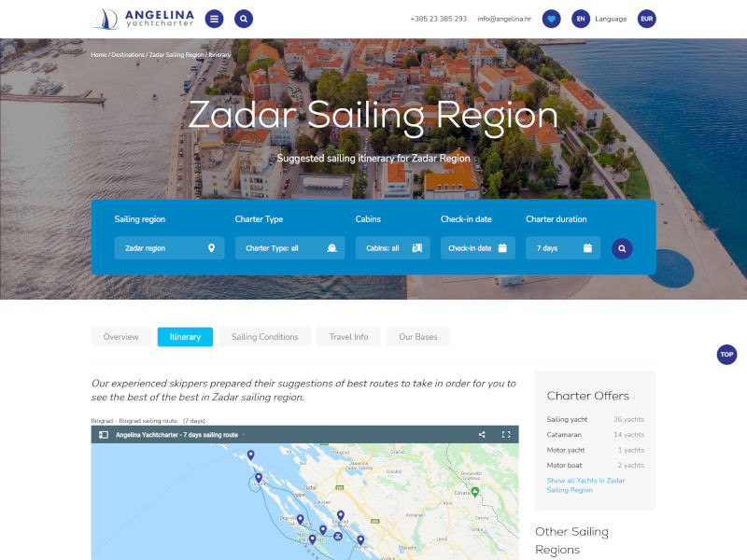Viewport: 747px width, 560px height.
Task: Expand the Charter Type: all dropdown
Action: tap(289, 248)
